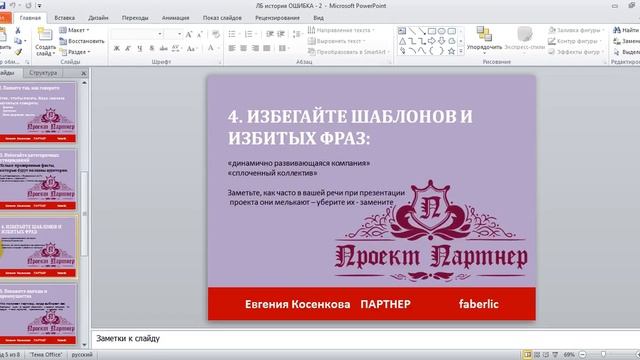Image resolution: width=640 pixels, height=360 pixels.
Task: Toggle normal view button in status bar
Action: pyautogui.click(x=527, y=355)
